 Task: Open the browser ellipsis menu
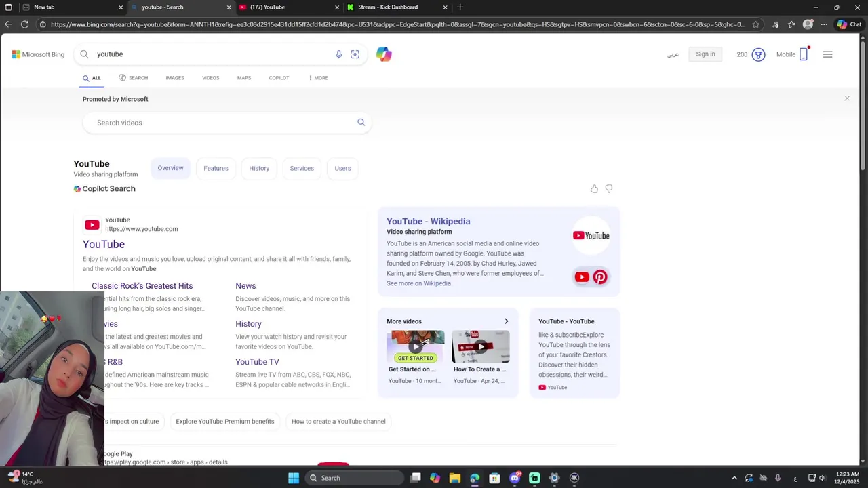point(824,24)
